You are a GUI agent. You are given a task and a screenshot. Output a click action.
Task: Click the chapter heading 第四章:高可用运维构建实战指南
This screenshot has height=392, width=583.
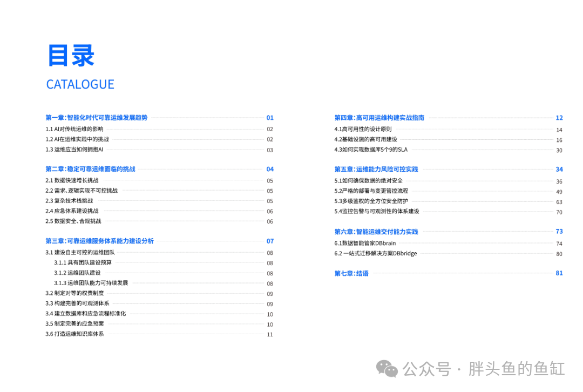[x=379, y=118]
